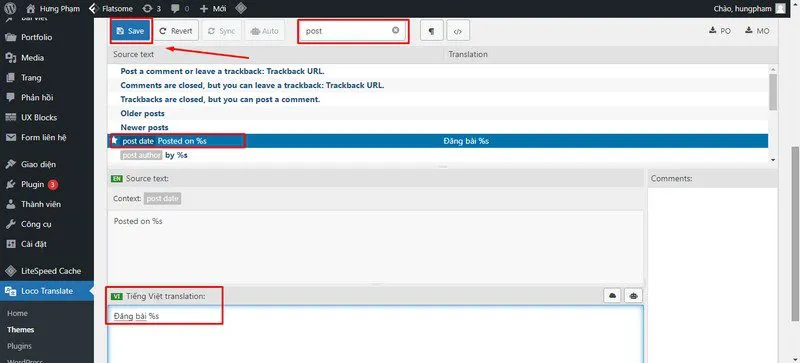Toggle code view button
Image resolution: width=800 pixels, height=363 pixels.
coord(458,31)
